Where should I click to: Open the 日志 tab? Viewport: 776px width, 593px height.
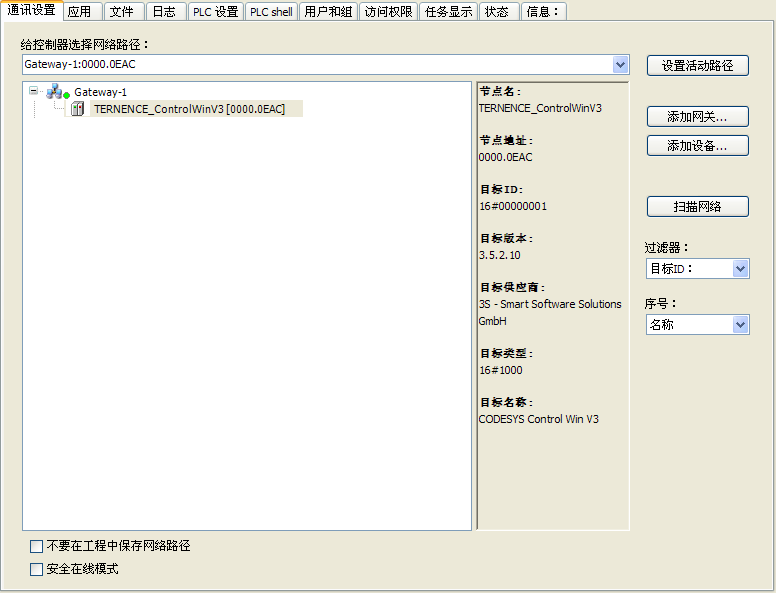coord(166,11)
